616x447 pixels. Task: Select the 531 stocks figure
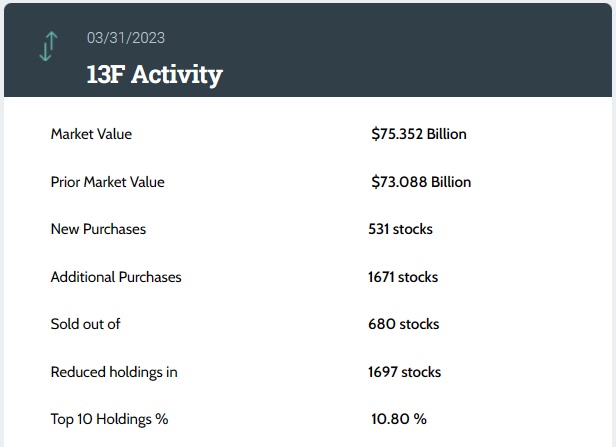pyautogui.click(x=400, y=229)
